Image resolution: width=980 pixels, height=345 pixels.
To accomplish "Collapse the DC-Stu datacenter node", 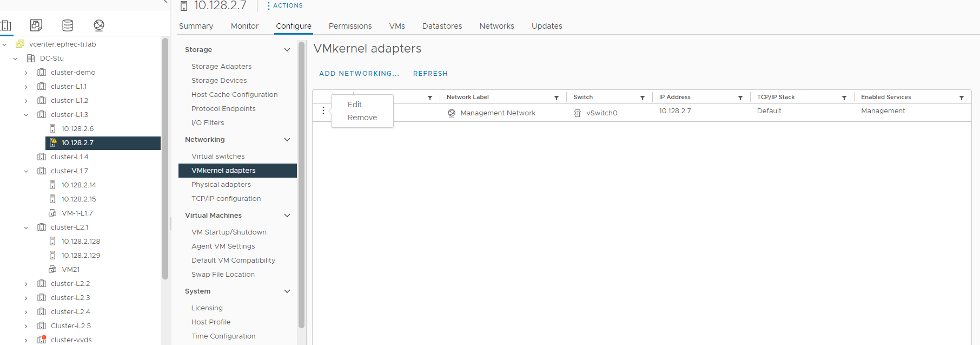I will [x=15, y=58].
